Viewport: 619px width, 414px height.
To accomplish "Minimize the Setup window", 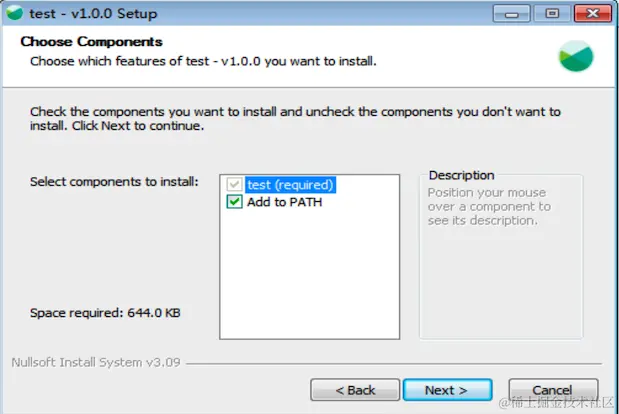I will [512, 14].
